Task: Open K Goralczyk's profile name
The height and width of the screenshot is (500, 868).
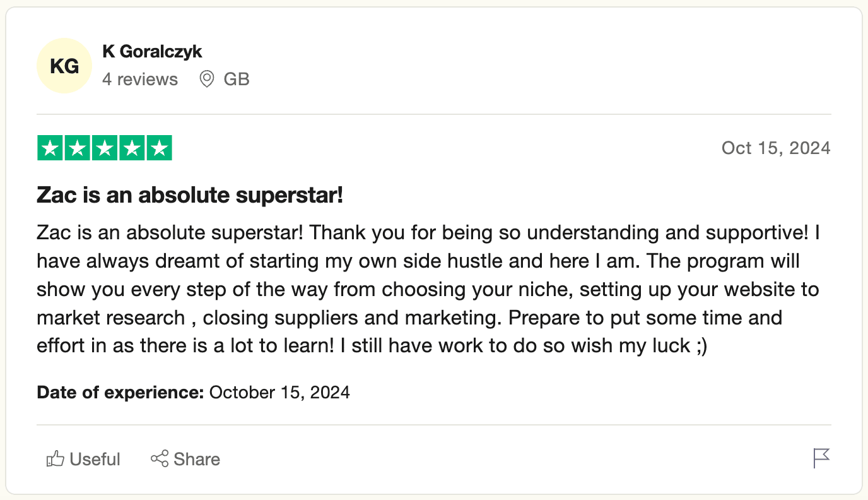Action: 152,51
